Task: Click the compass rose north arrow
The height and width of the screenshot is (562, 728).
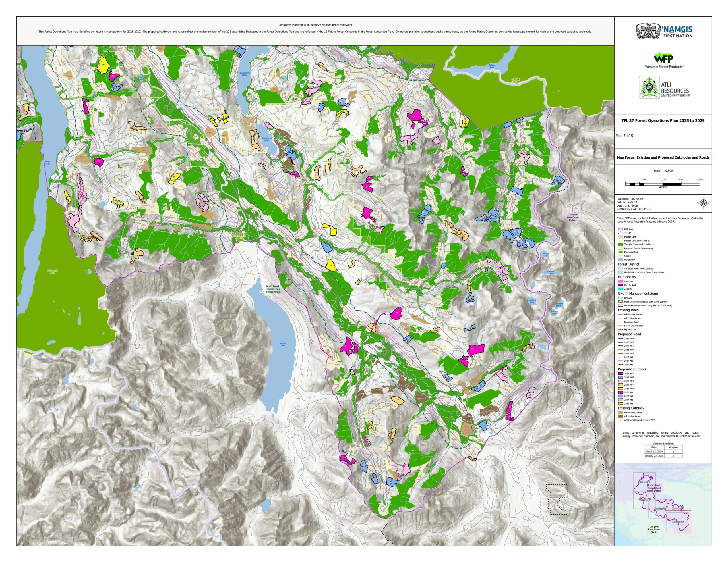Action: point(703,203)
